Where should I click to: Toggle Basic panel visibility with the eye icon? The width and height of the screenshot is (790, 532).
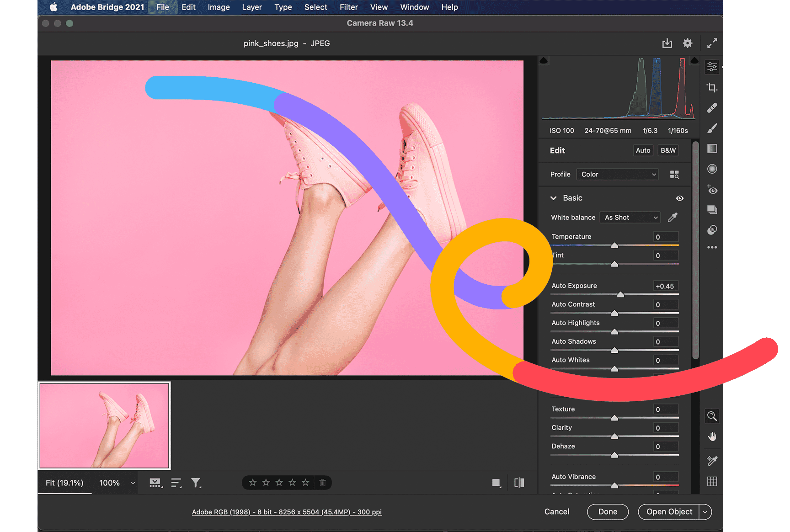(679, 198)
